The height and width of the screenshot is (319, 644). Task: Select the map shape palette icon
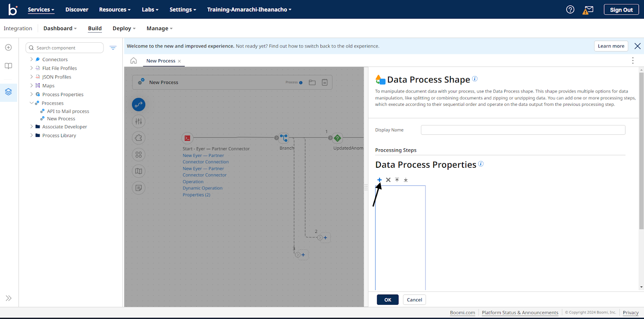click(139, 171)
